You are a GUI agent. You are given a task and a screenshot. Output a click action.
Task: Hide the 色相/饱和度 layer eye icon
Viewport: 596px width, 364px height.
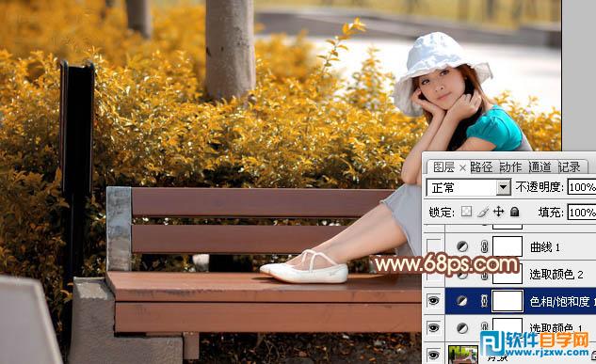pos(433,301)
